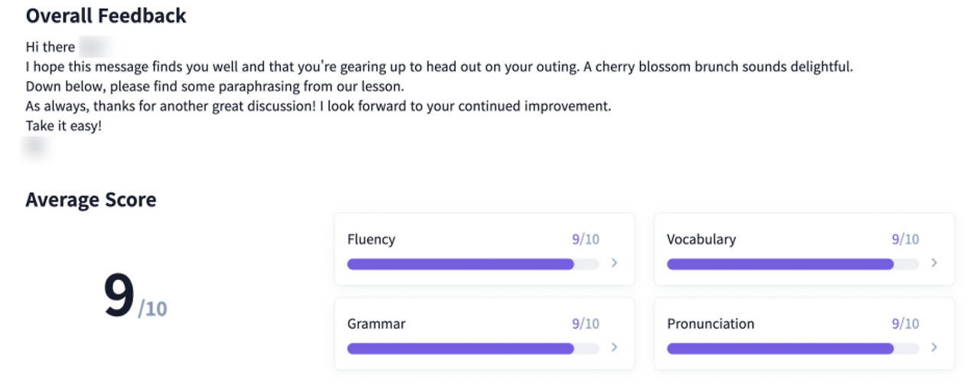Open Pronunciation details via chevron arrow
980x390 pixels.
[933, 347]
